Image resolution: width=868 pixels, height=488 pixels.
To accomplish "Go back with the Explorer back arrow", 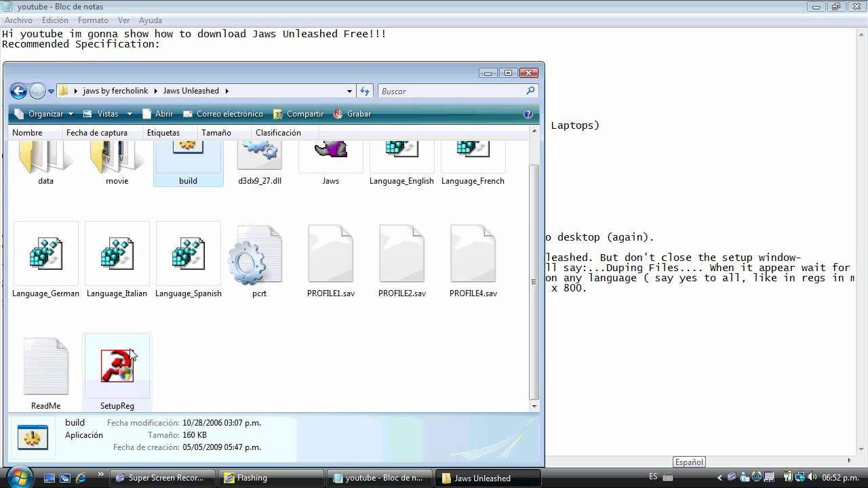I will (18, 91).
